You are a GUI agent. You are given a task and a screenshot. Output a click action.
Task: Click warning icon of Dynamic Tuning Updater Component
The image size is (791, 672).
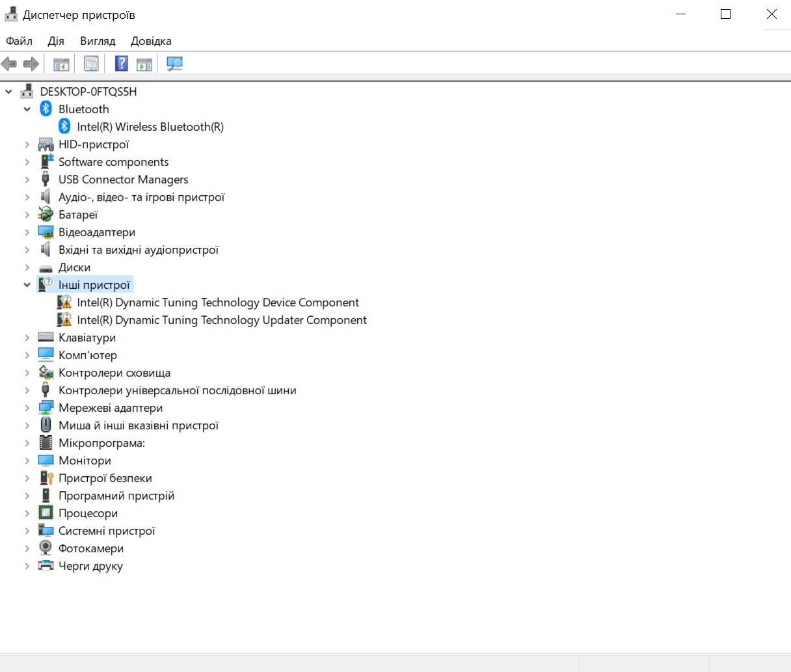[64, 319]
